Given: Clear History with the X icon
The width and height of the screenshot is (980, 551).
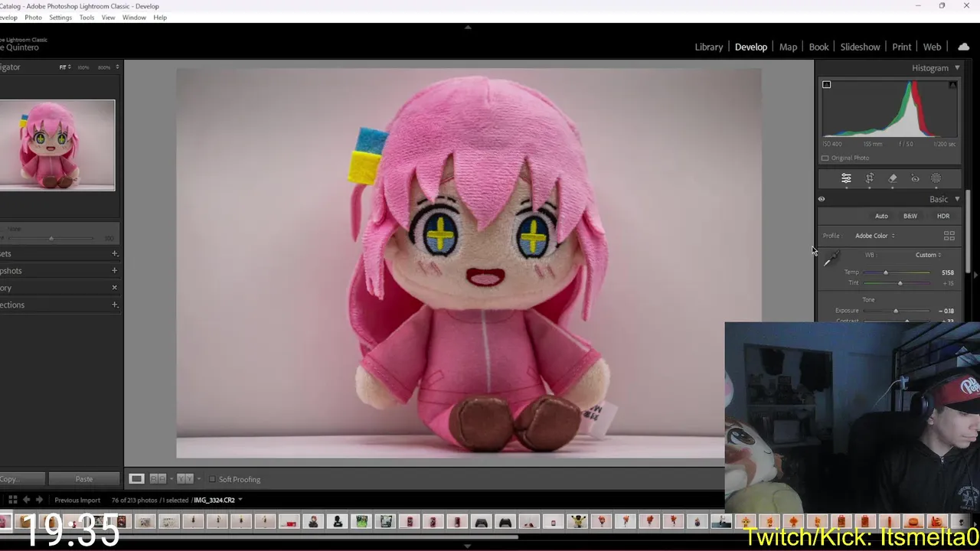Looking at the screenshot, I should click(x=115, y=288).
